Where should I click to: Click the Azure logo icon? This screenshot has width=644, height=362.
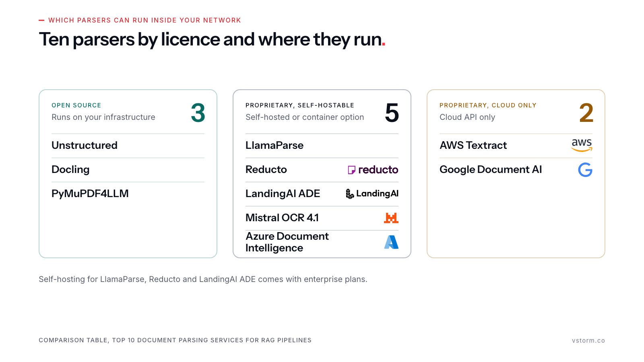click(391, 242)
